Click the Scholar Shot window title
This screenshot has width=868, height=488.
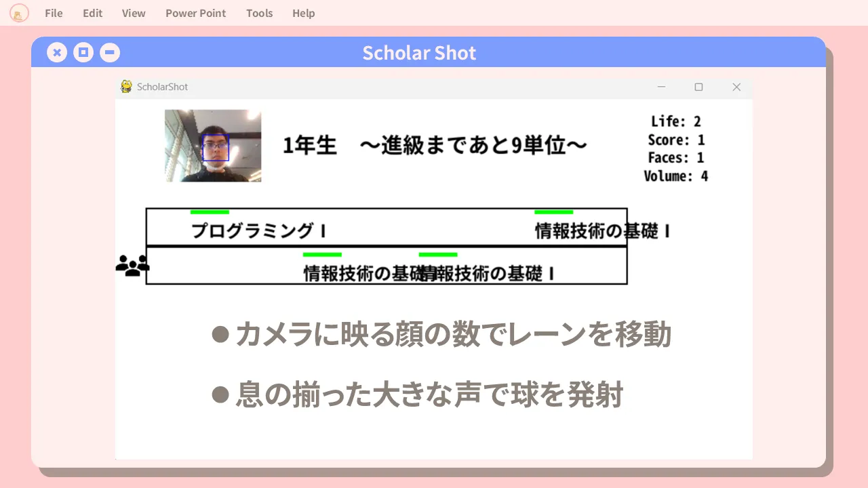(x=419, y=53)
